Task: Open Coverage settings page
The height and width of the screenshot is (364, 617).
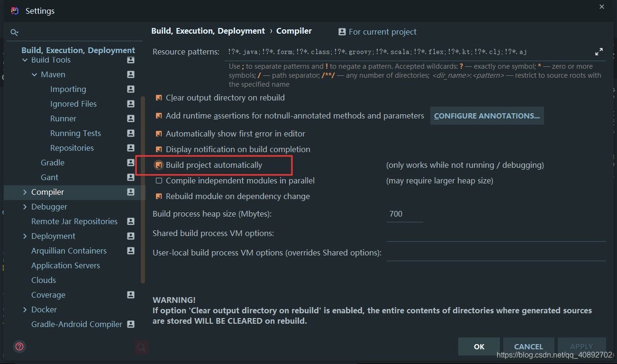Action: pos(48,295)
